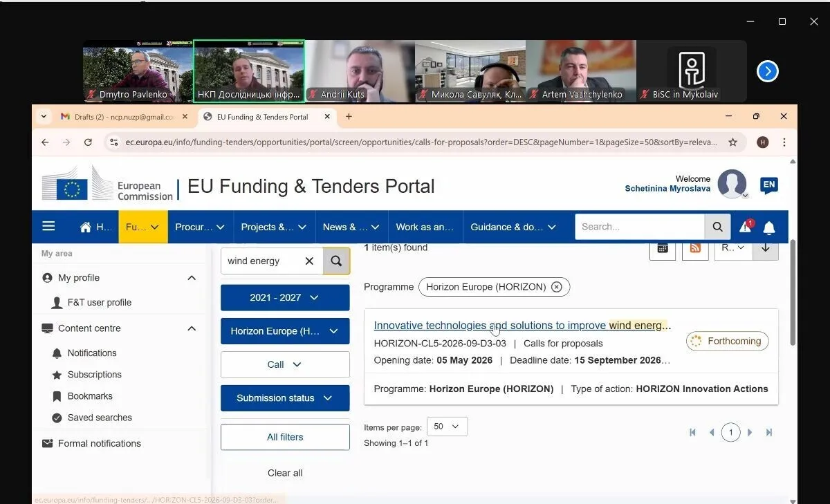Expand the Projects & nav dropdown
The height and width of the screenshot is (504, 830).
273,227
